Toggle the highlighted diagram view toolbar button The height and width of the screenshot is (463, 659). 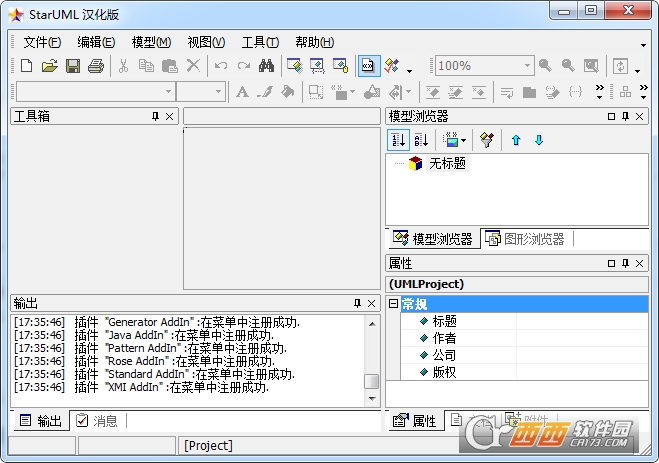pyautogui.click(x=369, y=66)
